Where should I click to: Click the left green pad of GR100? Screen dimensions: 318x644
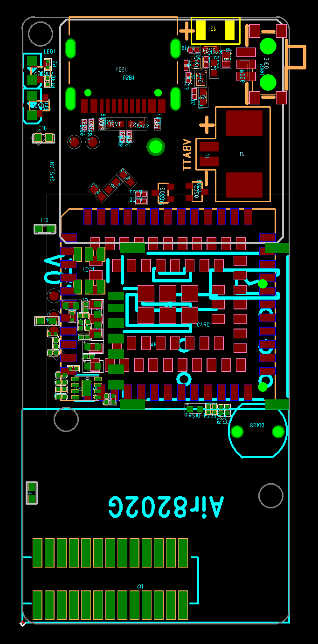pos(238,432)
